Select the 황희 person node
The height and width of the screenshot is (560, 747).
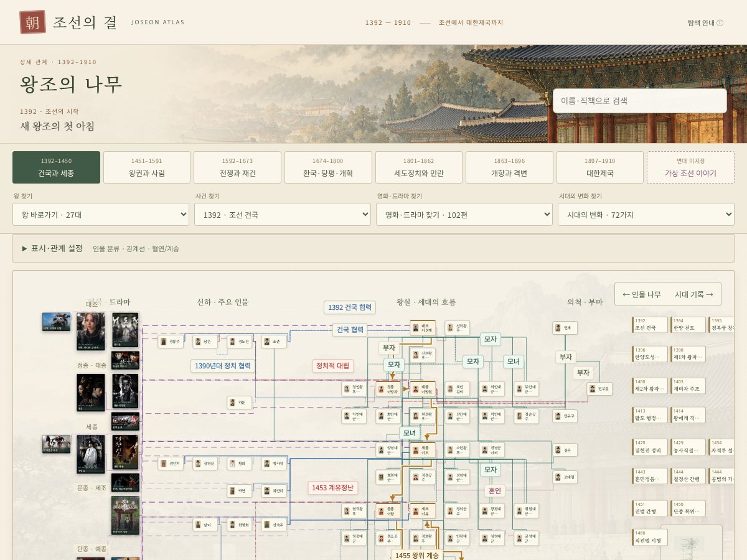[x=240, y=464]
